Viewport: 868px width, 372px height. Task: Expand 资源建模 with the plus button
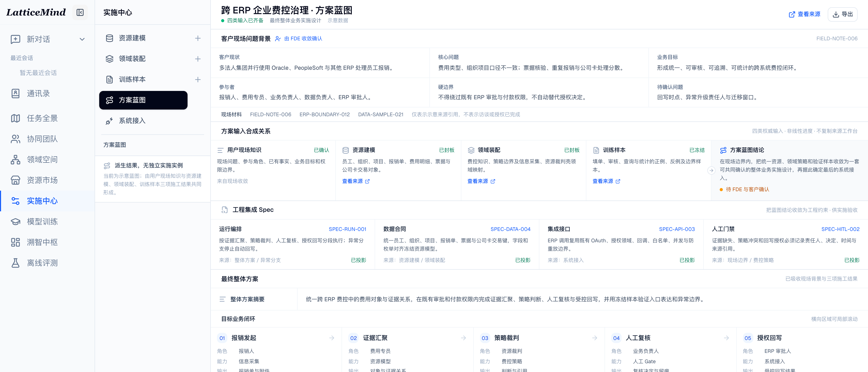(198, 38)
